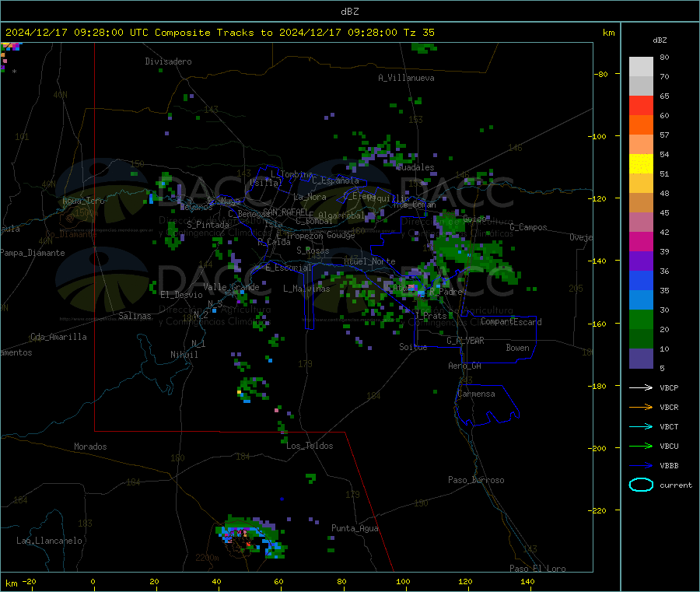
Task: Select the bright green 20-30 dBZ legend swatch
Action: (641, 319)
